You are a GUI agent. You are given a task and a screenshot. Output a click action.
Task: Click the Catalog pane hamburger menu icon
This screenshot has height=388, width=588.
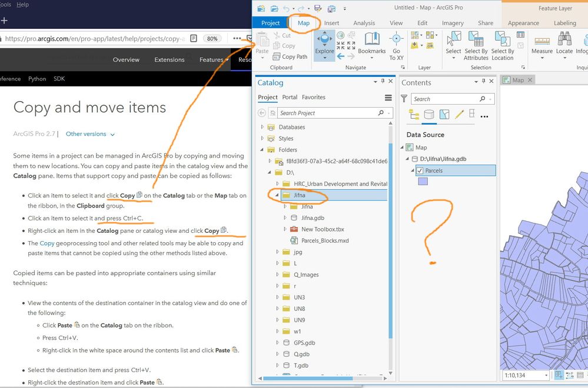[388, 98]
